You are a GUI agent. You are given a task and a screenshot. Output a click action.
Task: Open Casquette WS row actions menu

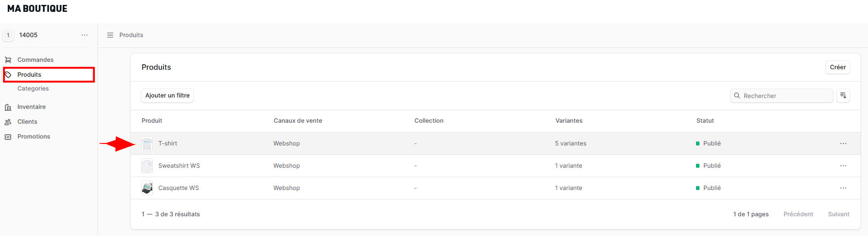tap(843, 188)
